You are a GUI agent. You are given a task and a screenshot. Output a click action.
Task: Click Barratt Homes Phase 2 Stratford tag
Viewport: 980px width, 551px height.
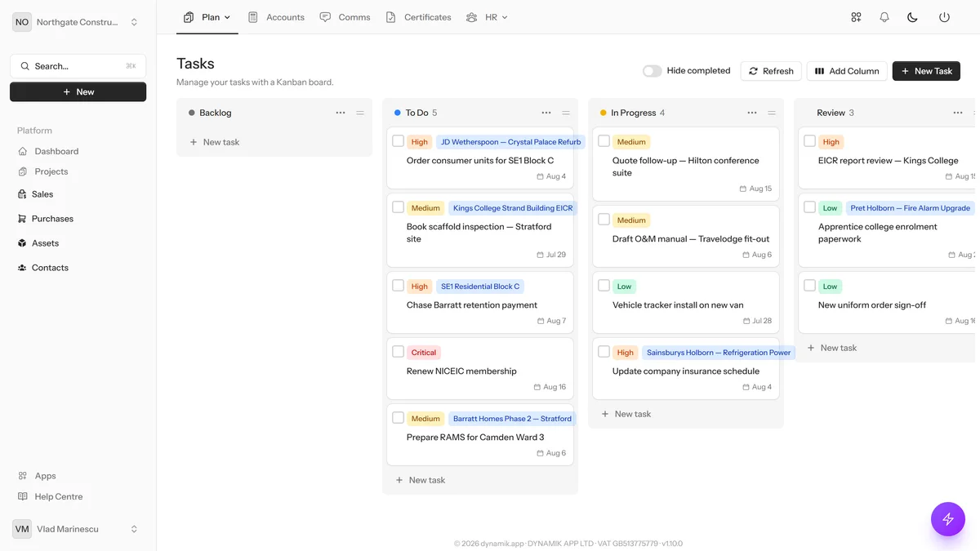click(512, 419)
